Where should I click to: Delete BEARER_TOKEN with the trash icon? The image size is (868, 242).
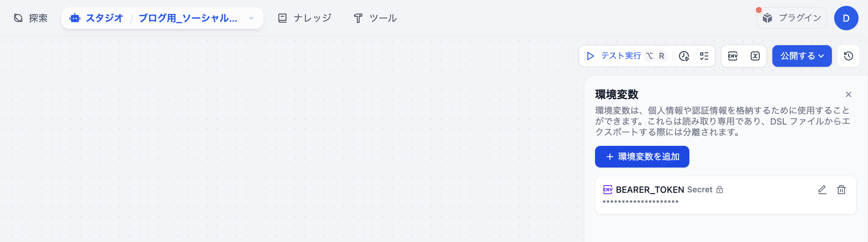[x=841, y=190]
